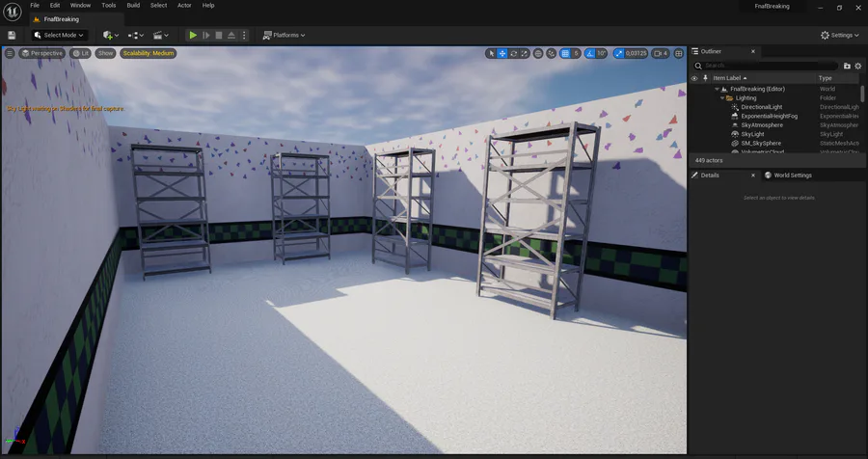Open the scale snap value 0,03125

coord(637,53)
